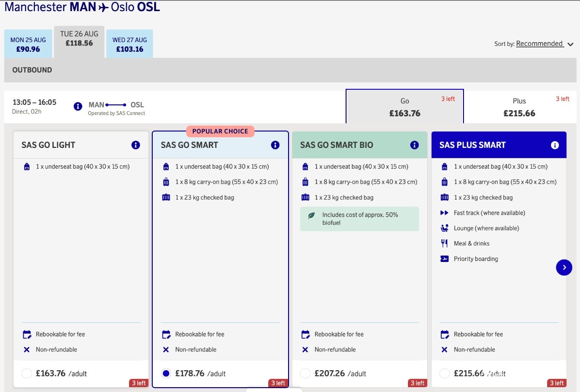580x392 pixels.
Task: Click 'Priority boarding' text
Action: (x=476, y=259)
